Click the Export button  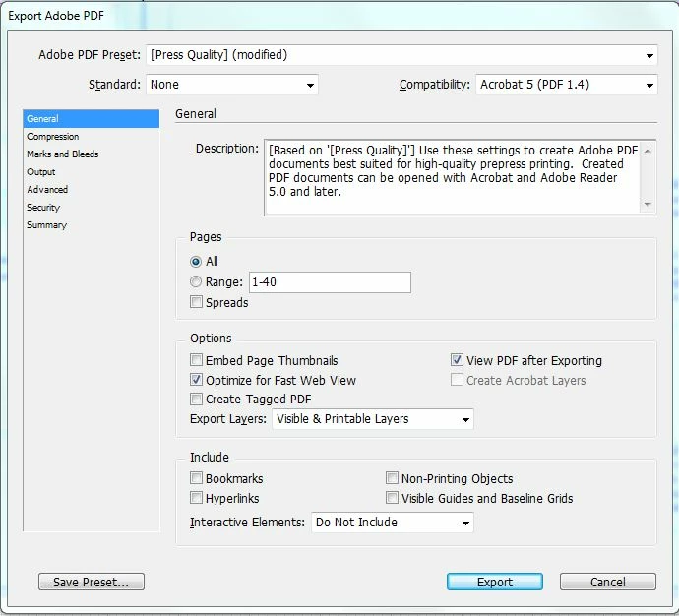495,582
